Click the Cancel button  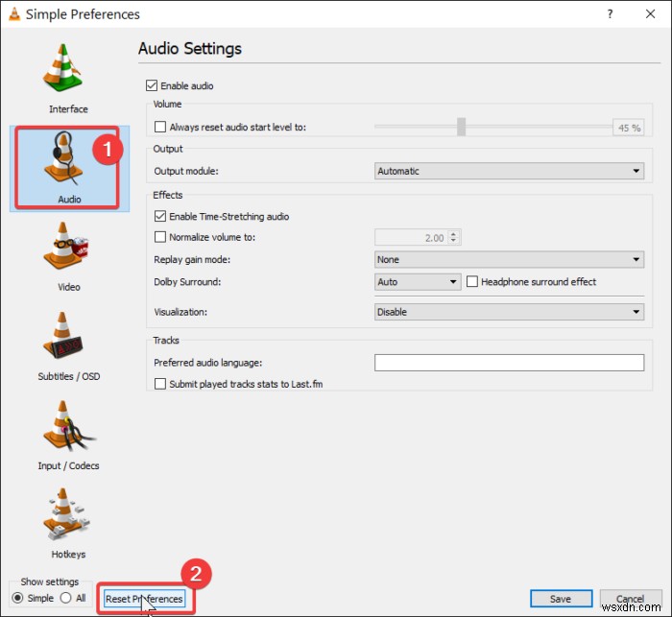point(630,599)
